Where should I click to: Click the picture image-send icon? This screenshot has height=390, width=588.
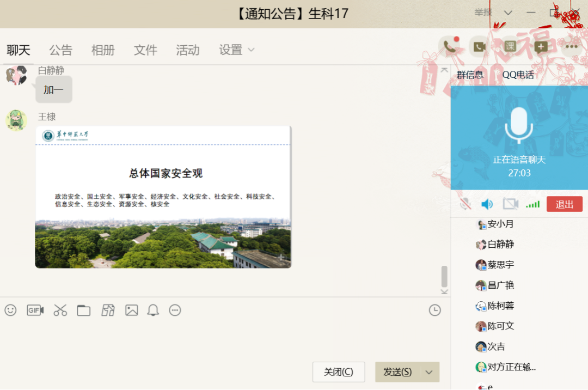coord(131,310)
